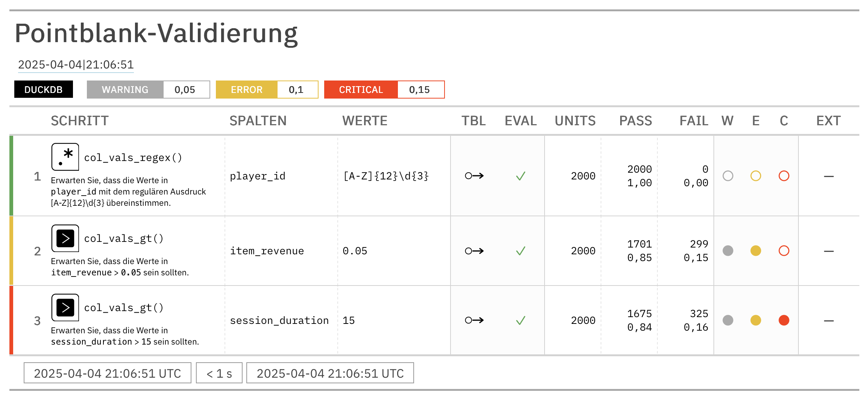
Task: Click the timestamp link under the title
Action: 76,65
